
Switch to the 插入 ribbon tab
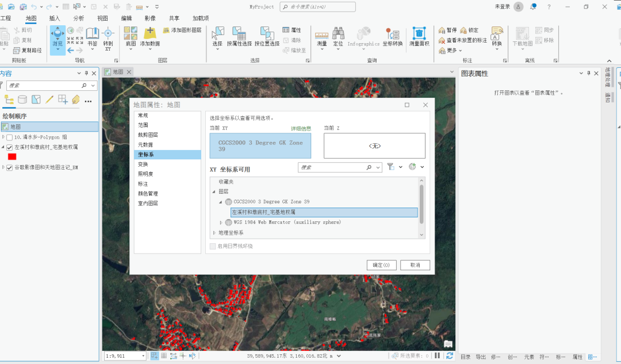pos(54,18)
